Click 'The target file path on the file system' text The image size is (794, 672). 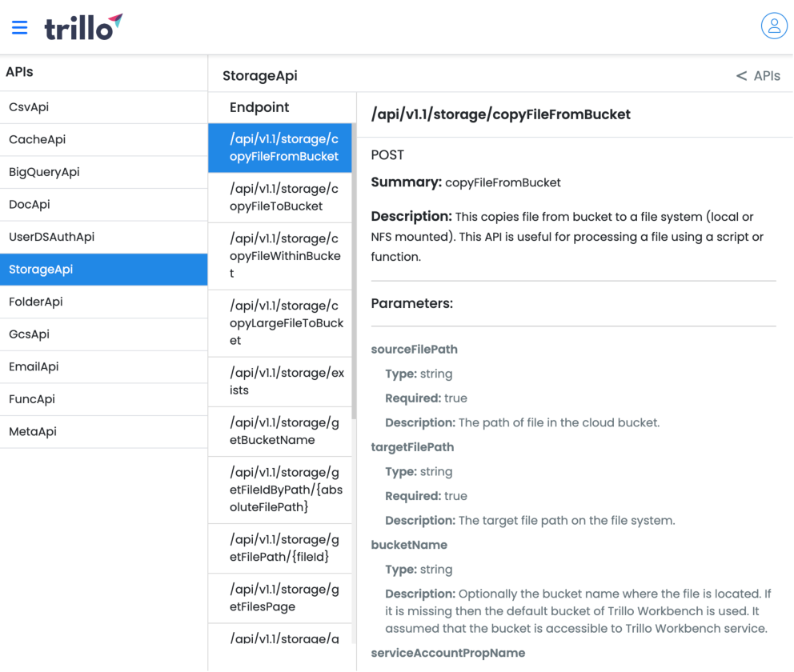pyautogui.click(x=567, y=521)
